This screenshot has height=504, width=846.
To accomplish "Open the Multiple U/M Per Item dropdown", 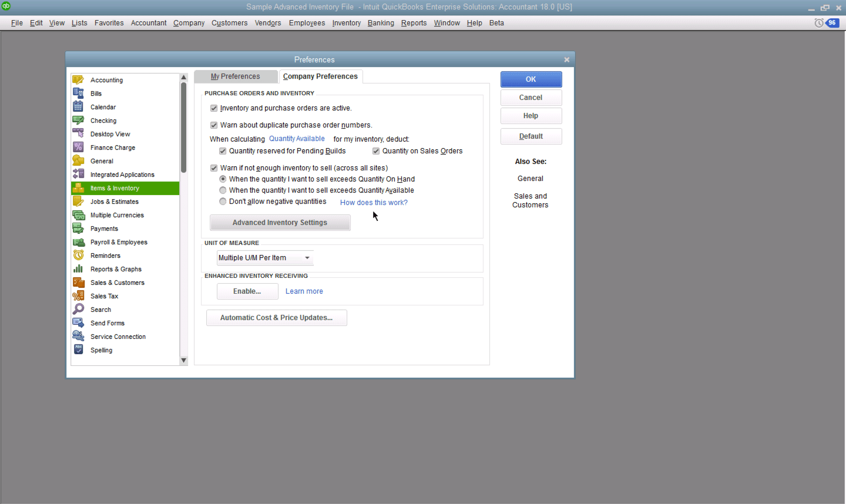I will pos(307,258).
